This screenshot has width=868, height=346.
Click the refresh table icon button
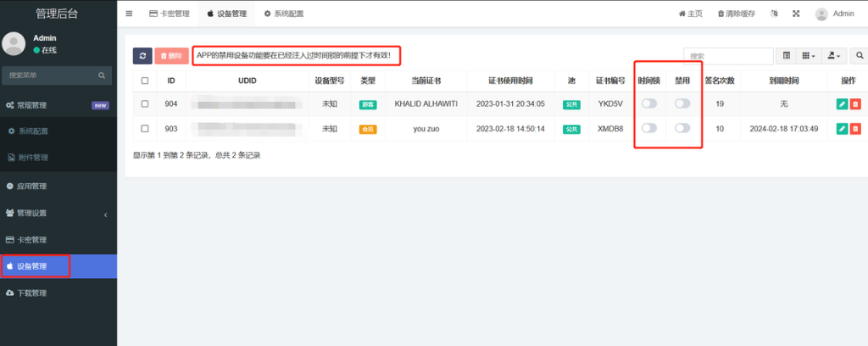click(142, 55)
